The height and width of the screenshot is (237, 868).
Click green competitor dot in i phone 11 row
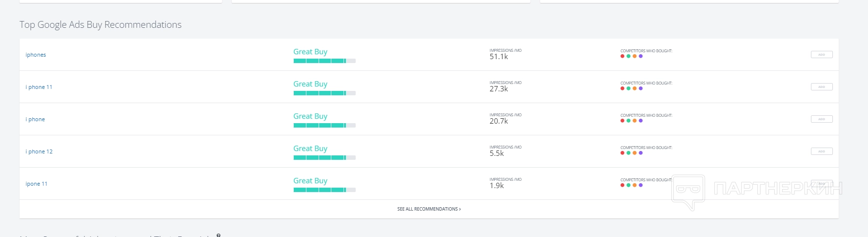pyautogui.click(x=628, y=88)
